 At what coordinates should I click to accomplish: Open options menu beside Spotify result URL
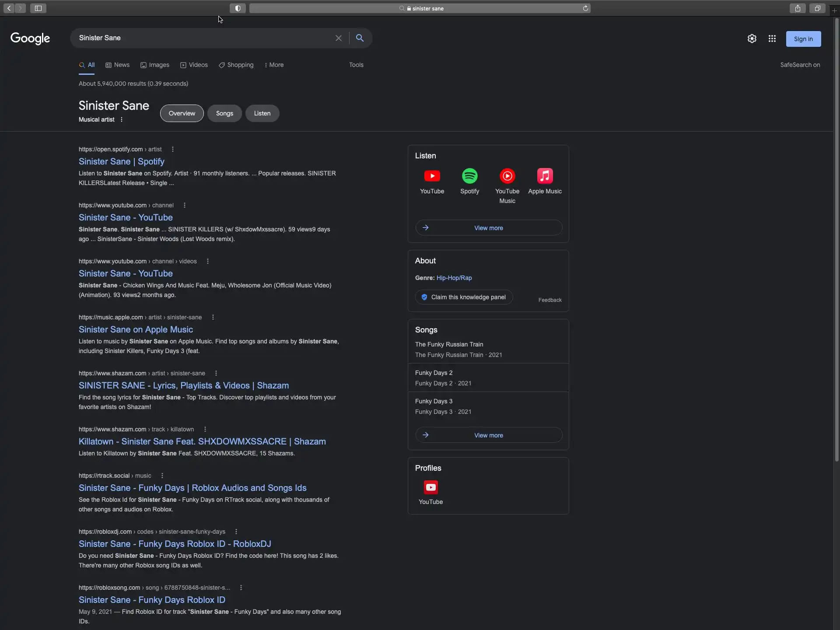tap(173, 149)
